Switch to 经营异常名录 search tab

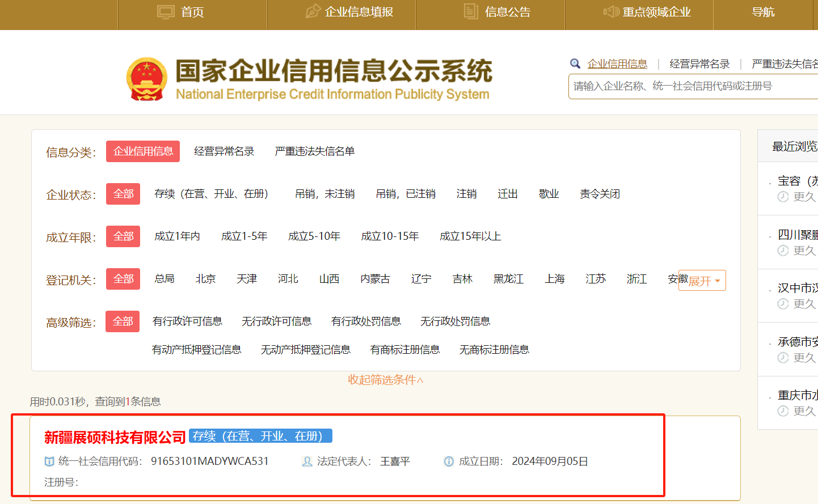coord(699,64)
